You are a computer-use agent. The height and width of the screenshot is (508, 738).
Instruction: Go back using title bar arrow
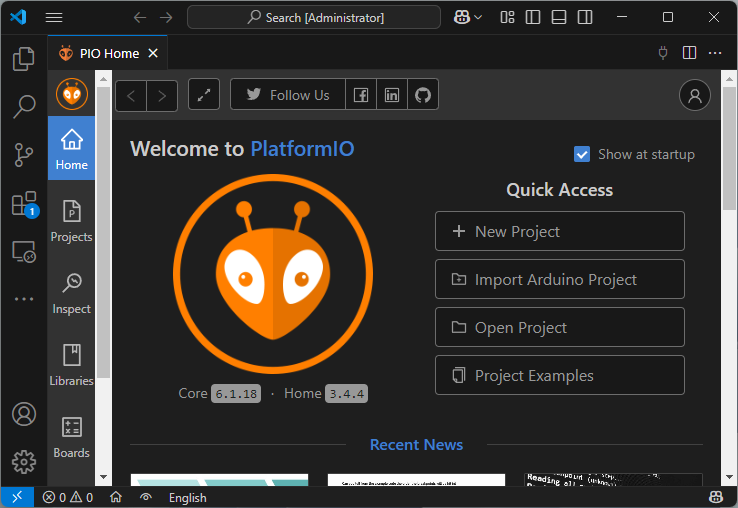coord(140,18)
